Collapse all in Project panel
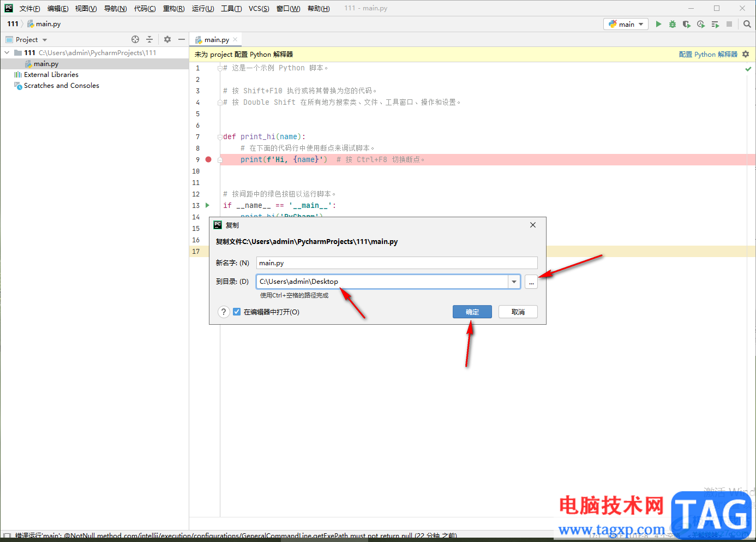Image resolution: width=756 pixels, height=542 pixels. [149, 39]
